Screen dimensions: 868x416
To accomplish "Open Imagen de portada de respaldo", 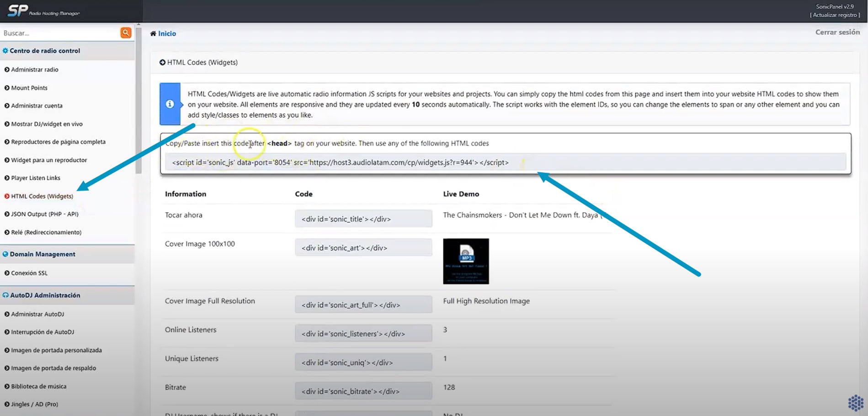I will tap(53, 368).
